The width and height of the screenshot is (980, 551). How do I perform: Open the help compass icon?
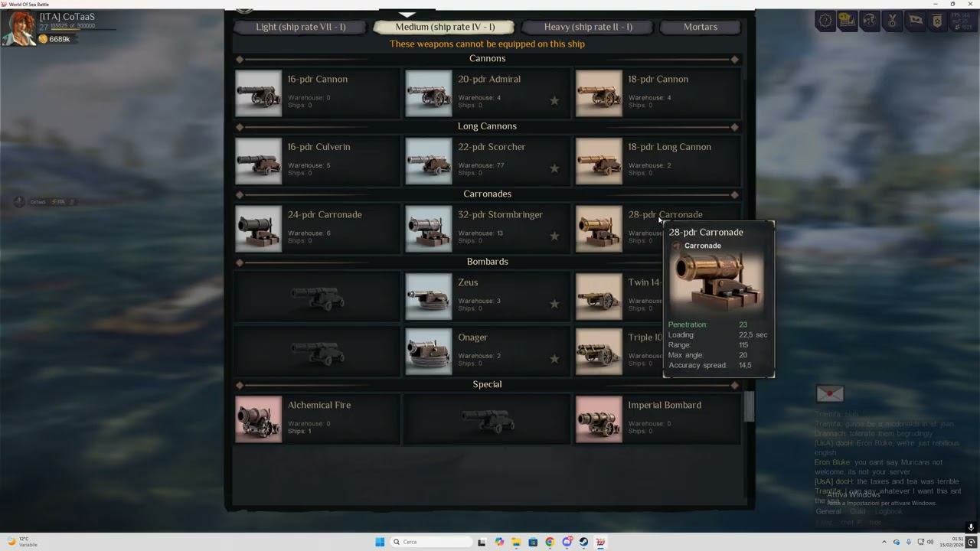click(x=825, y=21)
